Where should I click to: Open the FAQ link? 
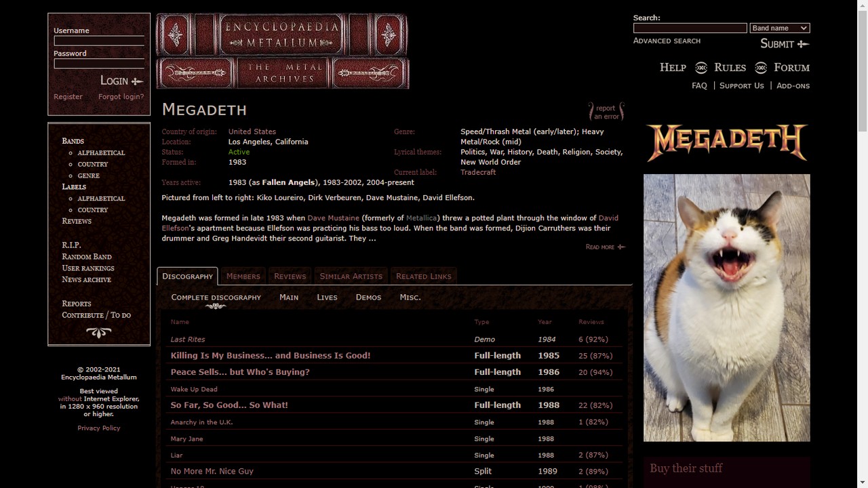tap(699, 86)
